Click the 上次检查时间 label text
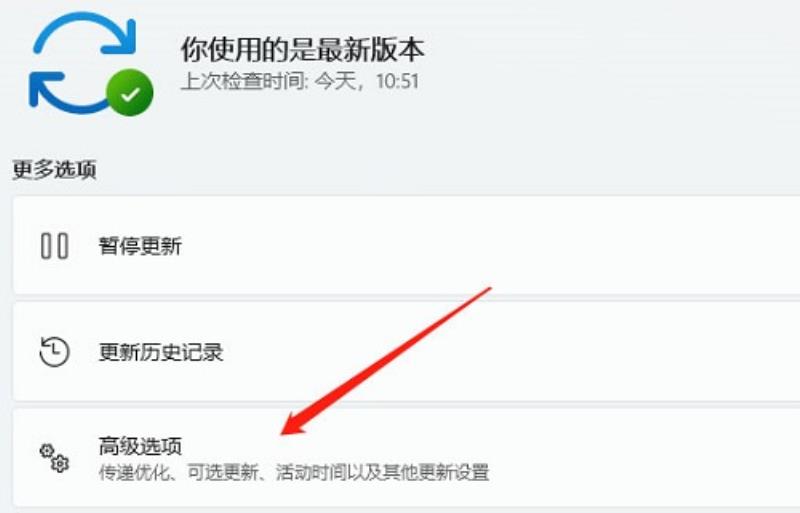 [243, 81]
